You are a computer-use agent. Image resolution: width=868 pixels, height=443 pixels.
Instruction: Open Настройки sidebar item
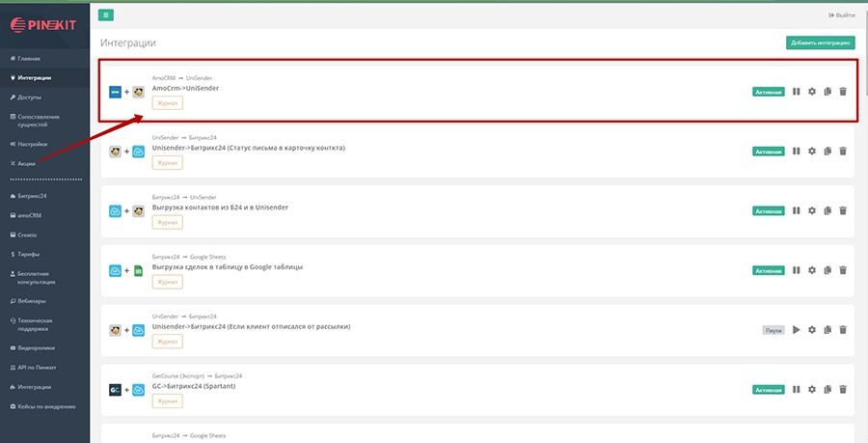[x=32, y=144]
